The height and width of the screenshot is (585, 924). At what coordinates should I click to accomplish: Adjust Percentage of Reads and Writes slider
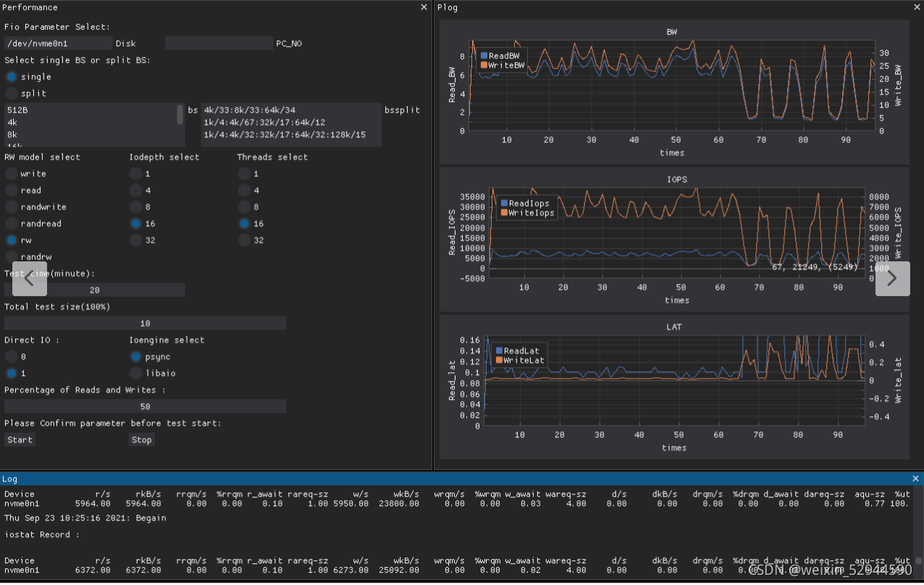(145, 407)
